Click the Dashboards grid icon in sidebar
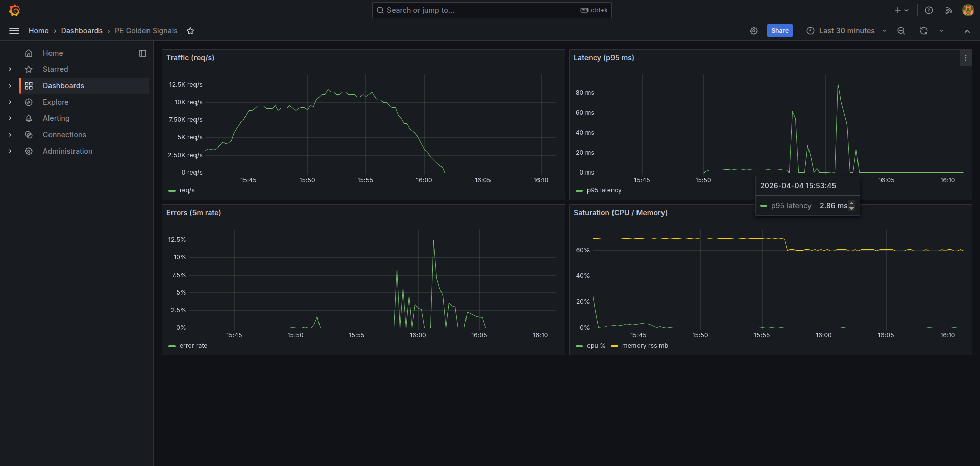Screen dimensions: 980x466 (x=29, y=86)
